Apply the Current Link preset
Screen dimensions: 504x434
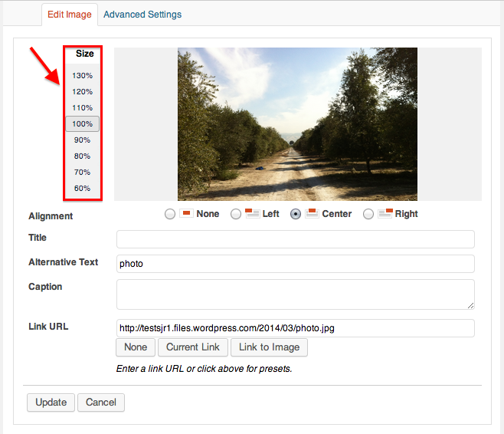point(193,347)
